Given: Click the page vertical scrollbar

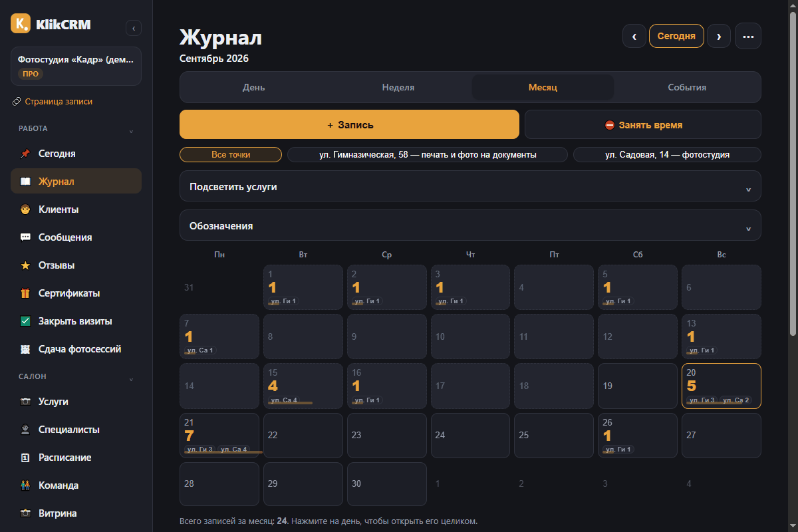Looking at the screenshot, I should 792,173.
